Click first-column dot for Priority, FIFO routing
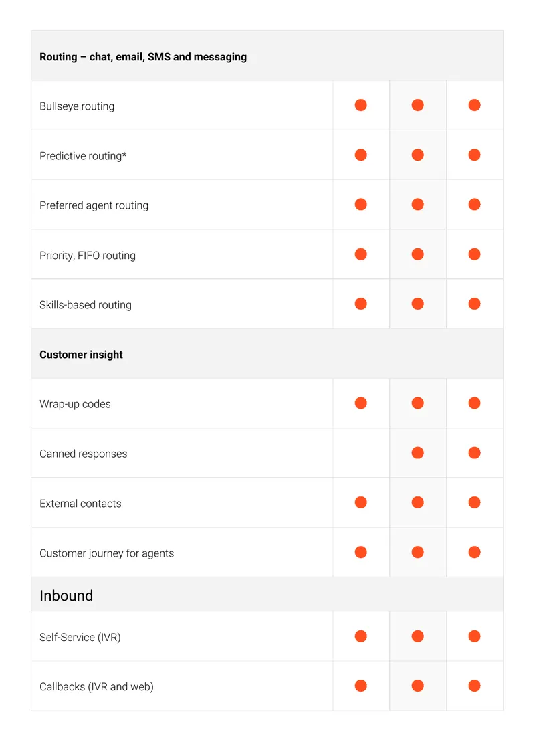 361,254
